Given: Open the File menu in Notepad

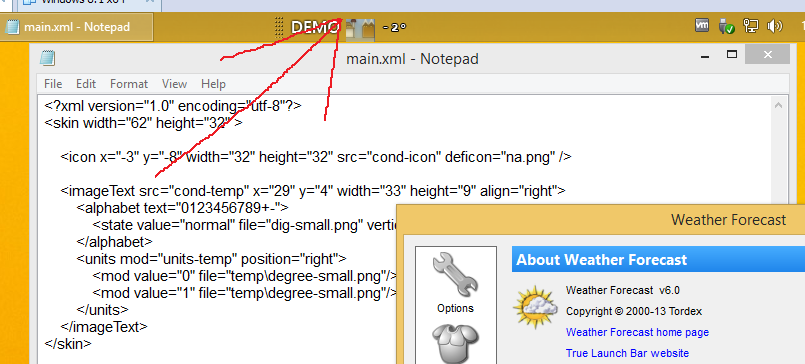Looking at the screenshot, I should pyautogui.click(x=53, y=84).
